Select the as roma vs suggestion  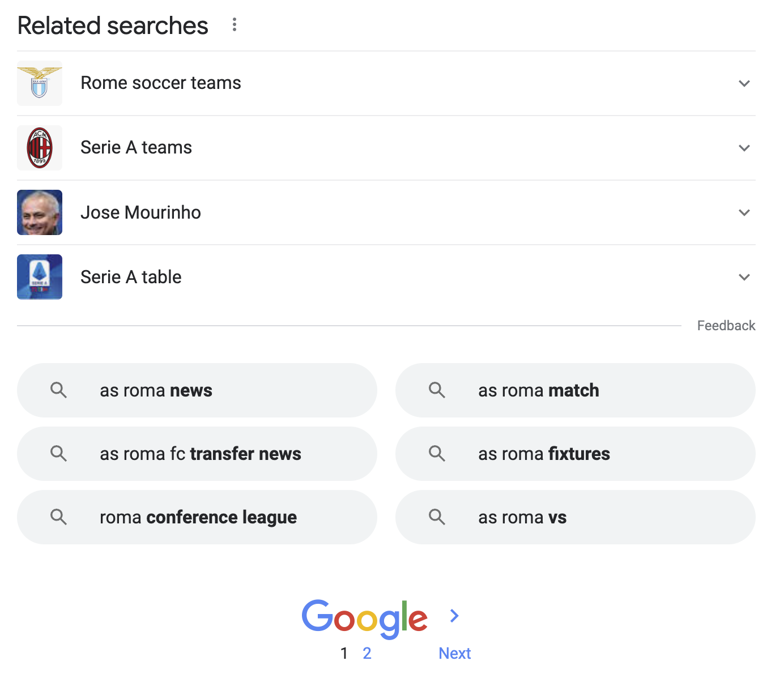coord(576,517)
